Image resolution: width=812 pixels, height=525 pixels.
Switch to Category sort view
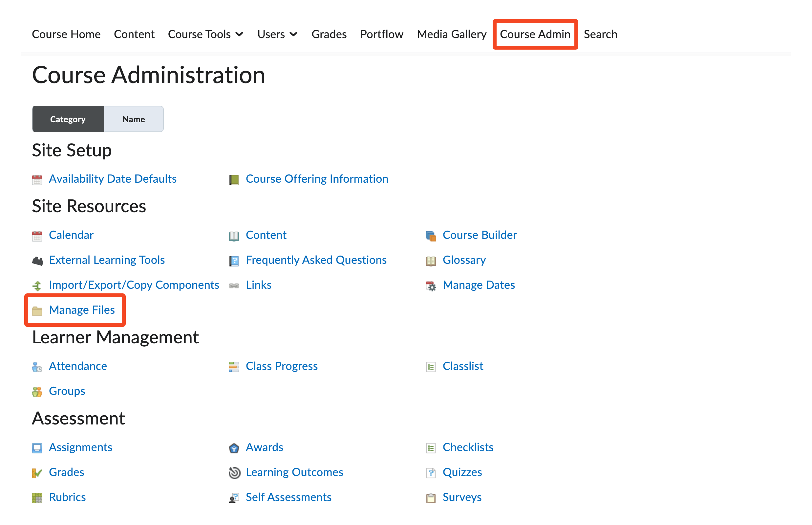68,119
